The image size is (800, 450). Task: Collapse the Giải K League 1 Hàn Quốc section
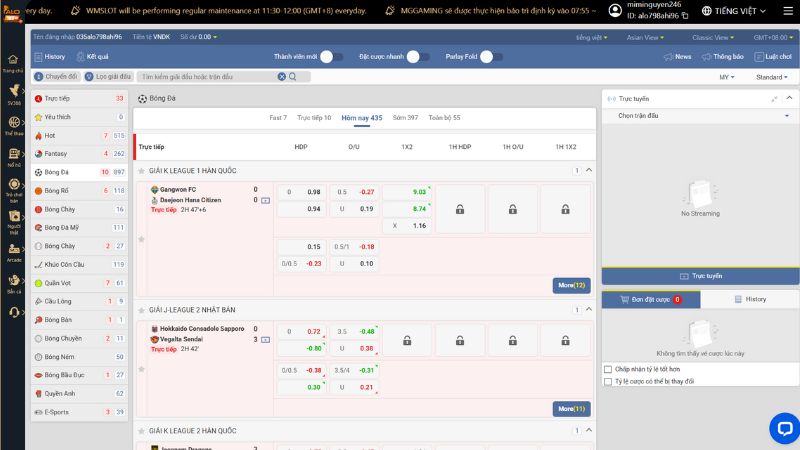tap(589, 171)
